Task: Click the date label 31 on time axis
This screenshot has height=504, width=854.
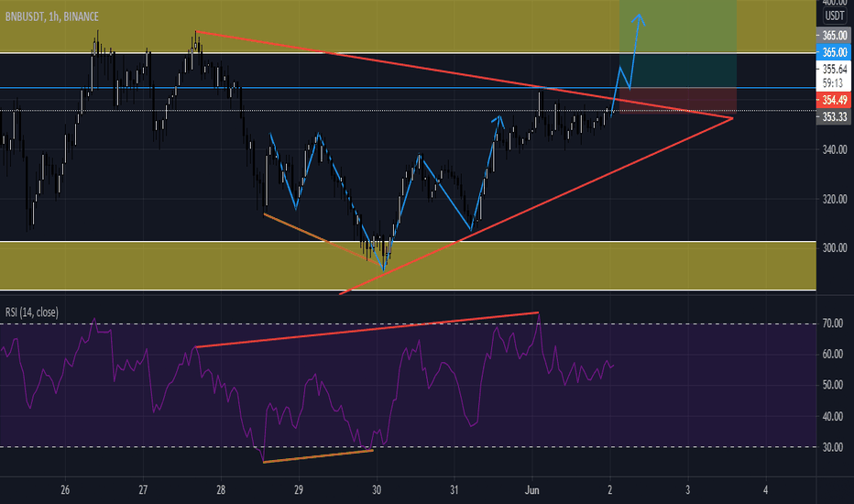Action: click(454, 490)
